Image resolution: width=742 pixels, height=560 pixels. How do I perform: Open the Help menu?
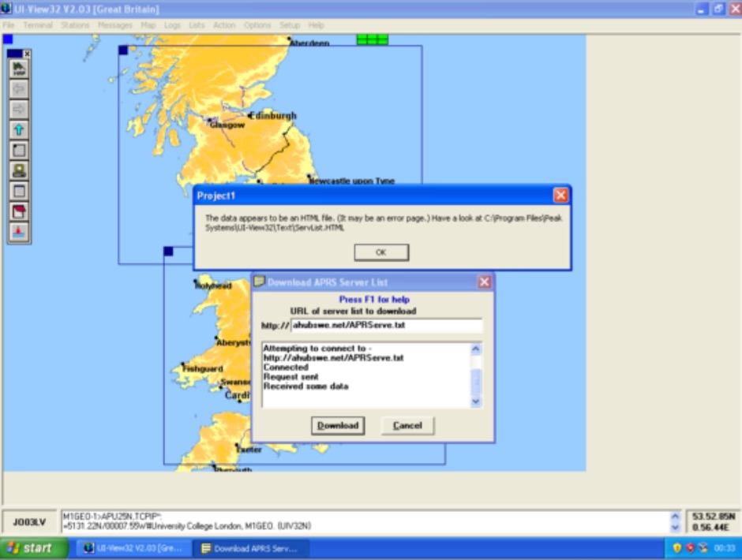(316, 25)
